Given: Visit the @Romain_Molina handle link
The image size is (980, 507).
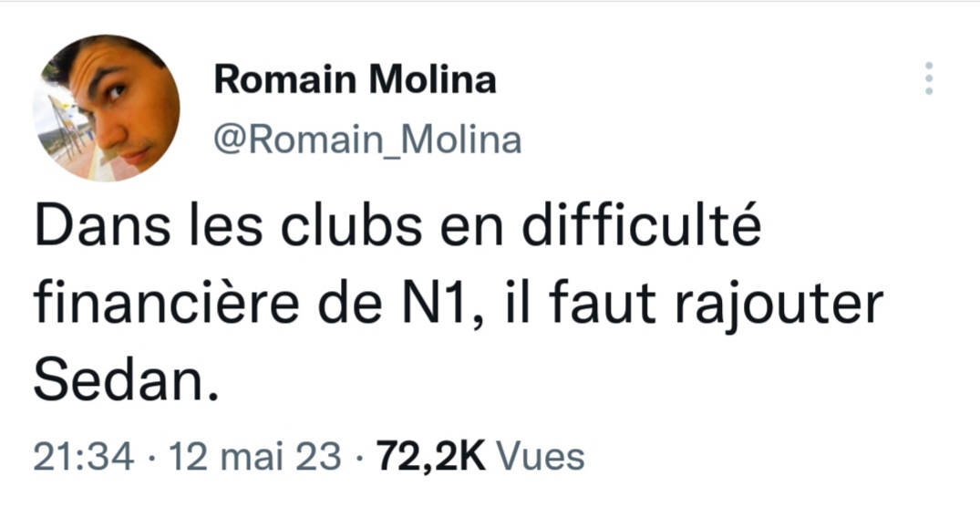Looking at the screenshot, I should 367,140.
